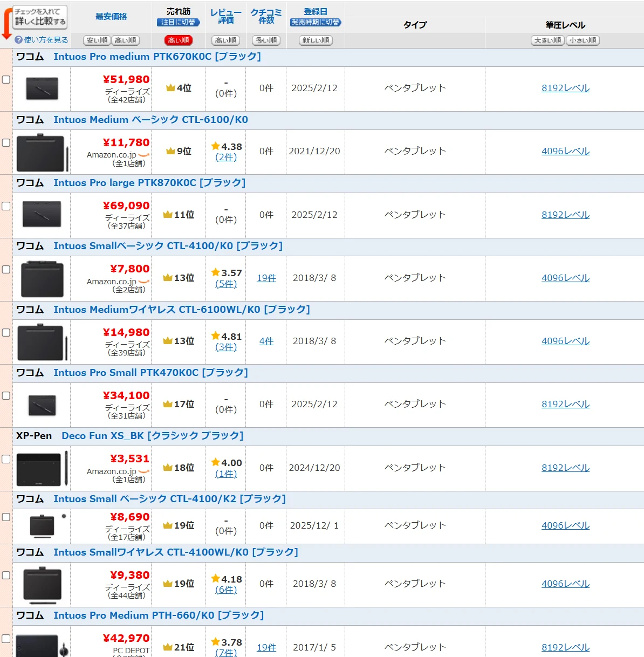
Task: Click 4096レベル link for CTL-6100/K0
Action: click(565, 151)
